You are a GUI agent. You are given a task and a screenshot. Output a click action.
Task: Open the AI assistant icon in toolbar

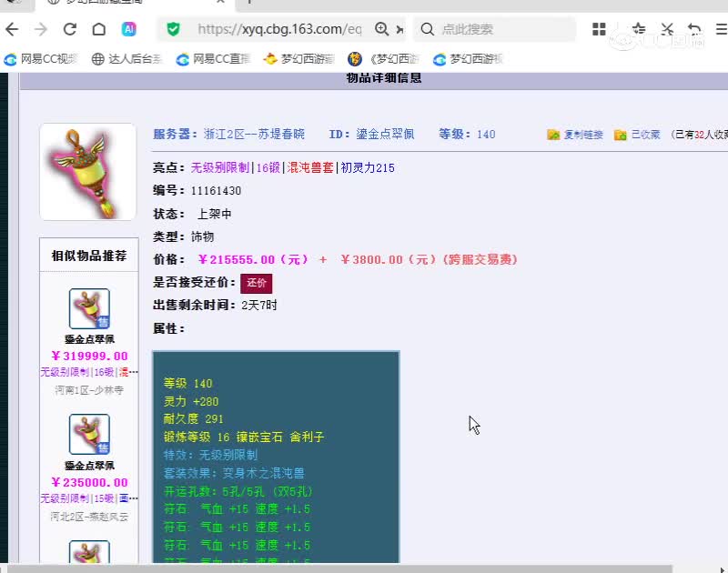[128, 29]
